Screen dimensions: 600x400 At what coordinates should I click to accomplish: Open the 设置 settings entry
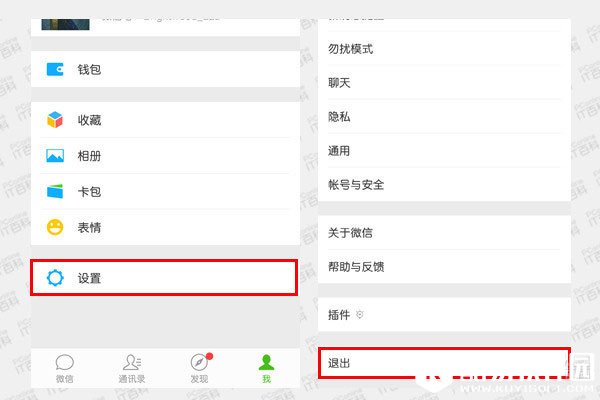tap(164, 278)
